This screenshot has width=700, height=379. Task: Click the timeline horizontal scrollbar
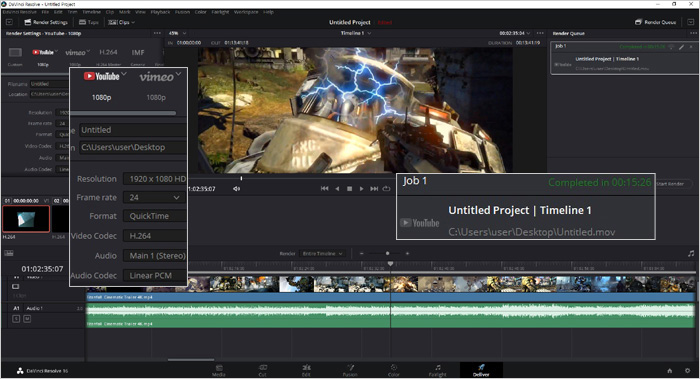[x=191, y=359]
